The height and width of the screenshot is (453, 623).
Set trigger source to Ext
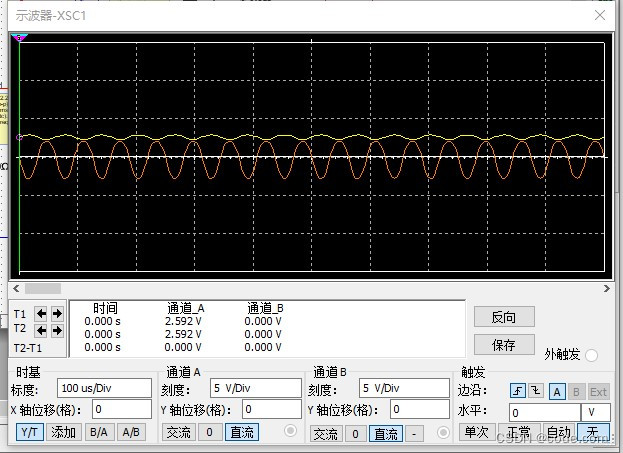[x=598, y=392]
